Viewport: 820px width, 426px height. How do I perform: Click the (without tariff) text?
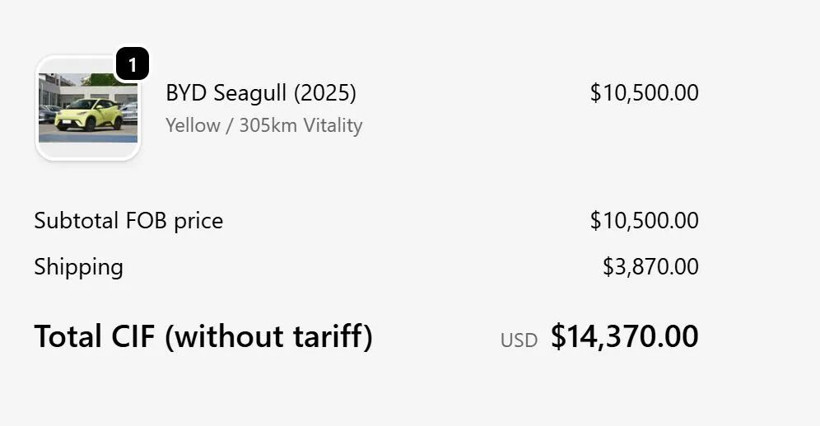pos(268,336)
